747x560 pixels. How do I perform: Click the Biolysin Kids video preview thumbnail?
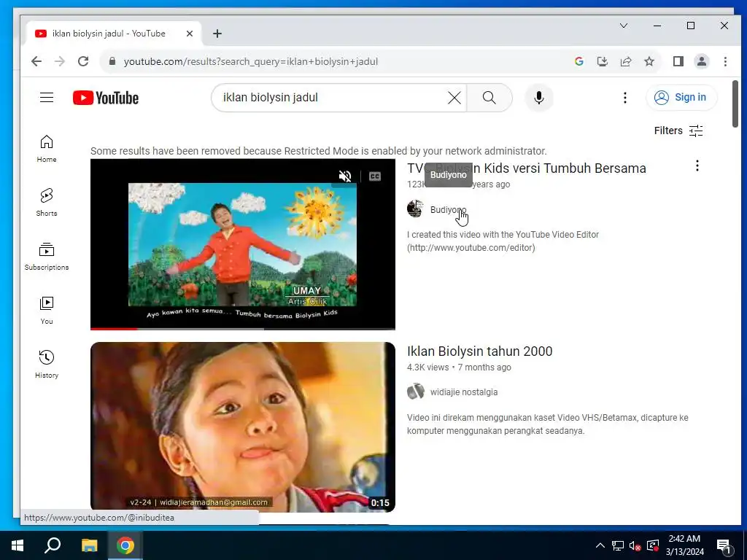coord(242,244)
